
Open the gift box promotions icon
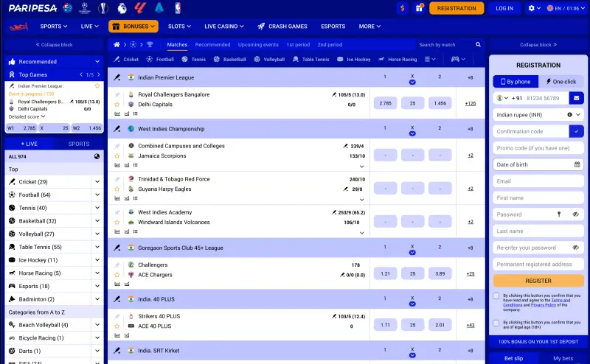420,8
